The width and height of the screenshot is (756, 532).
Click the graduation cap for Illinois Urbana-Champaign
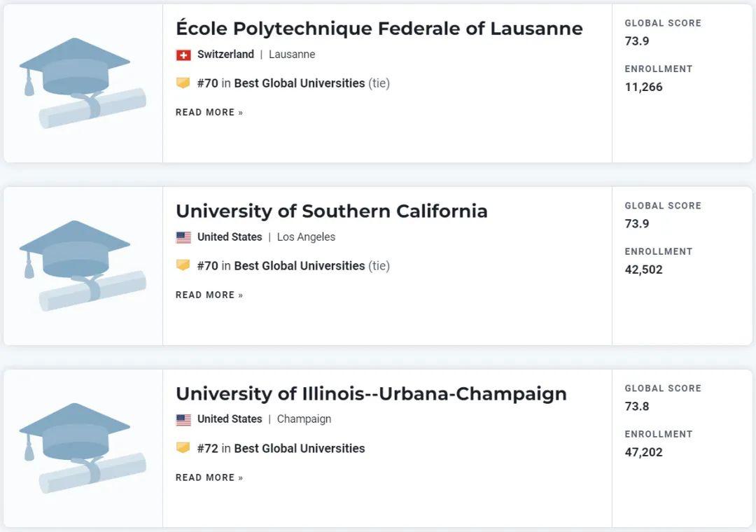coord(83,449)
